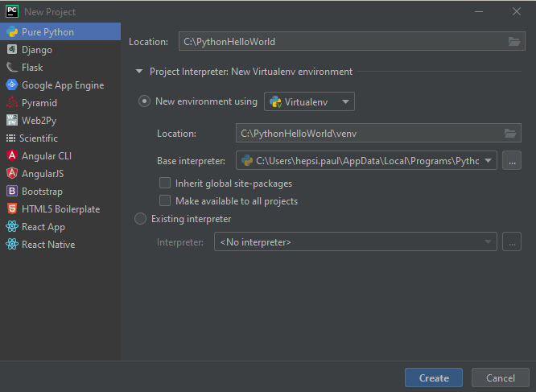Click the Create button
Image resolution: width=536 pixels, height=392 pixels.
click(434, 378)
